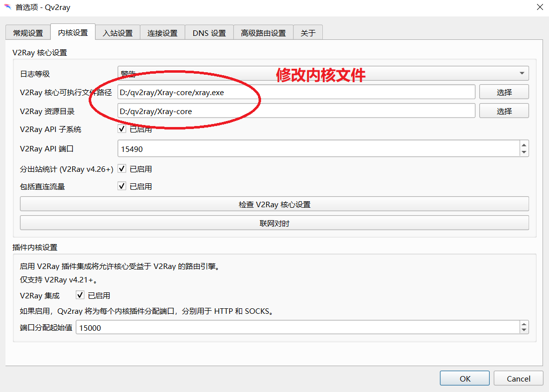The width and height of the screenshot is (549, 392).
Task: Open the 高级路由设置 tab
Action: pos(263,33)
